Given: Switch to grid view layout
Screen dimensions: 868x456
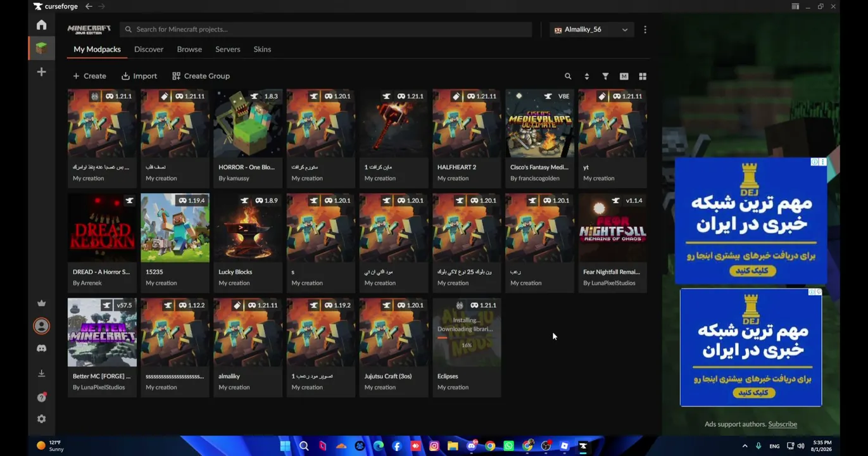Looking at the screenshot, I should coord(643,76).
